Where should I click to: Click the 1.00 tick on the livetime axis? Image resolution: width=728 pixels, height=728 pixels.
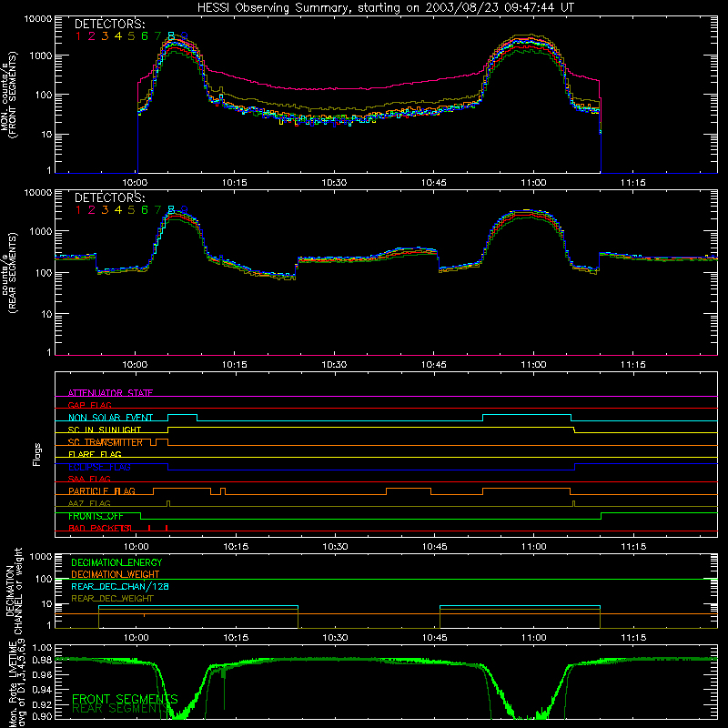(x=42, y=648)
